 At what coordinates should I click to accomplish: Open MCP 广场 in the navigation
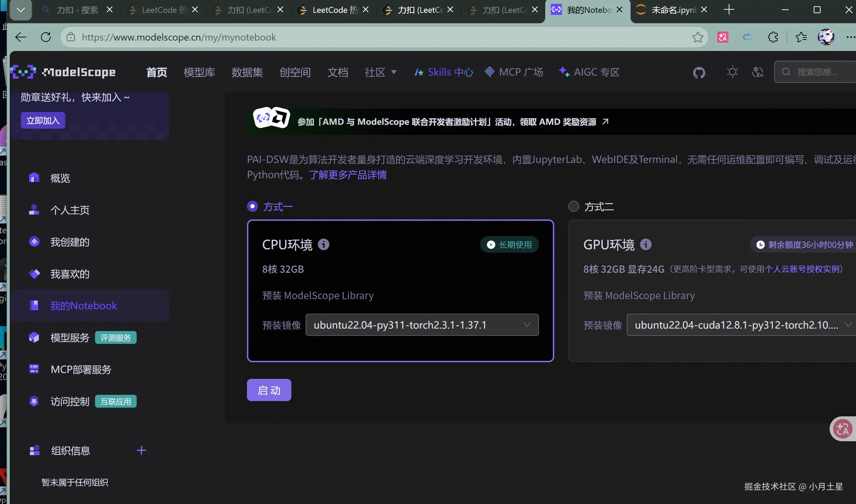514,72
